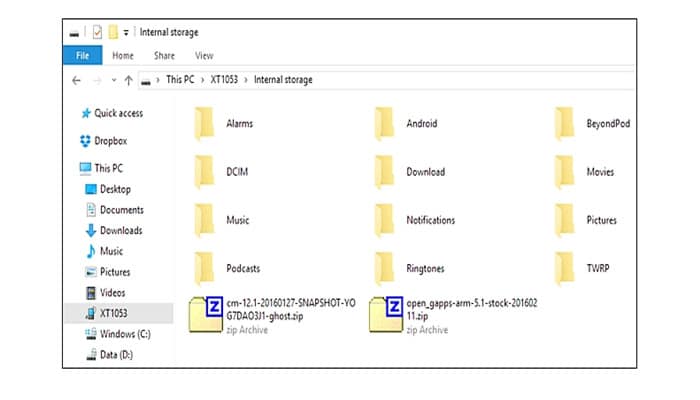
Task: Switch to the View ribbon tab
Action: pyautogui.click(x=204, y=56)
